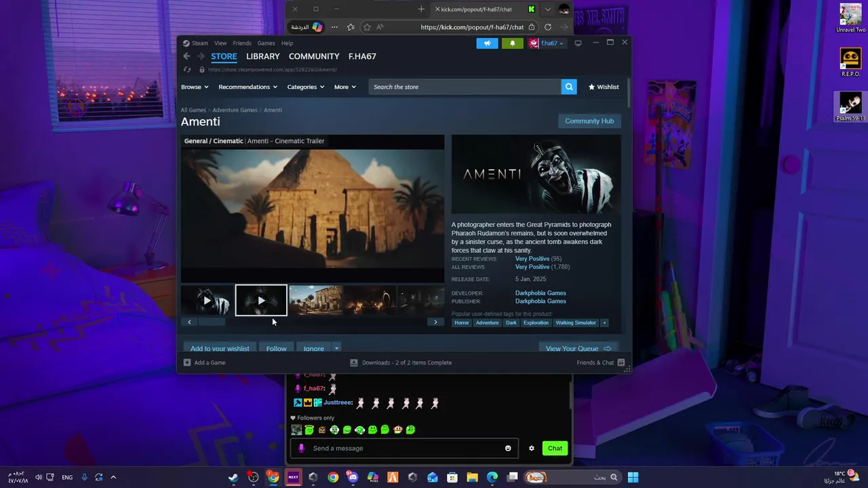Open the F.HA67 profile tab
Screen dimensions: 868x488
(362, 56)
